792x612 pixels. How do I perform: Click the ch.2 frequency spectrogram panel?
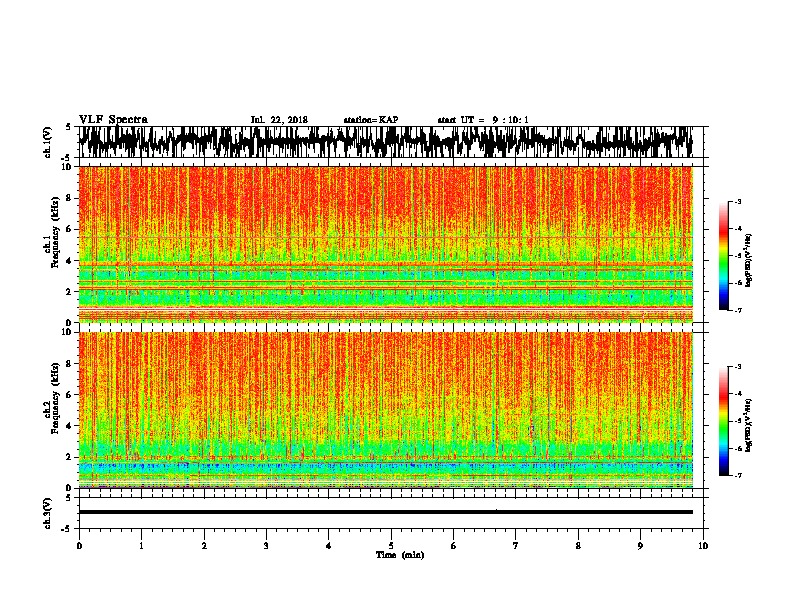[386, 410]
